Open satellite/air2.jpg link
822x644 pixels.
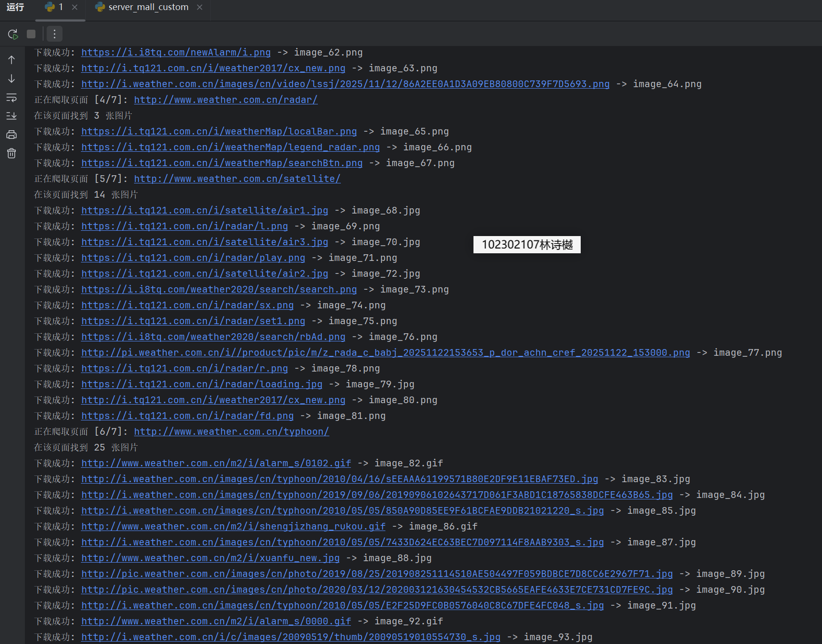click(204, 273)
